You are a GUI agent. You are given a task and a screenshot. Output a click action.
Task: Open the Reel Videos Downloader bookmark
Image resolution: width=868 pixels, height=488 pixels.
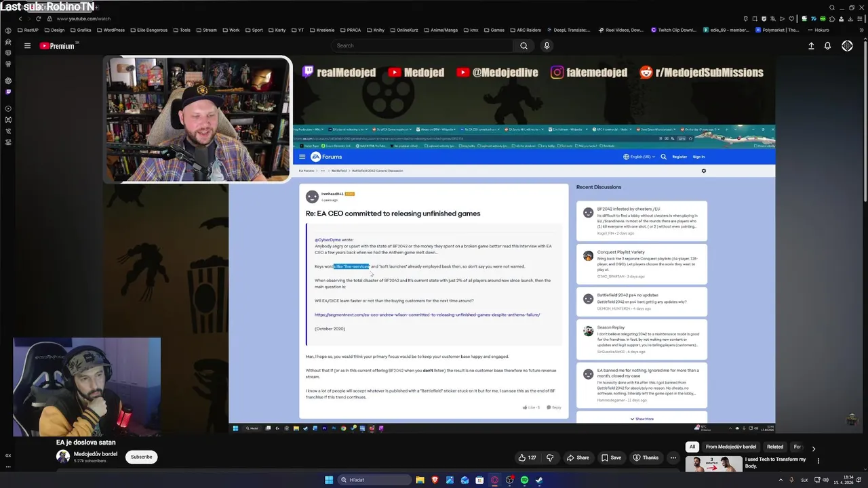point(621,30)
